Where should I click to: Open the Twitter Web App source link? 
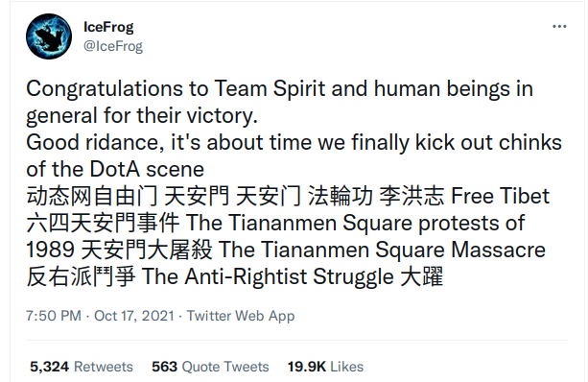pyautogui.click(x=241, y=316)
